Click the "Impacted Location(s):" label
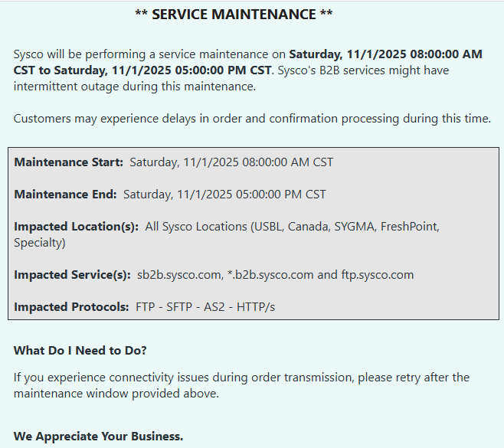The height and width of the screenshot is (448, 504). click(x=76, y=227)
